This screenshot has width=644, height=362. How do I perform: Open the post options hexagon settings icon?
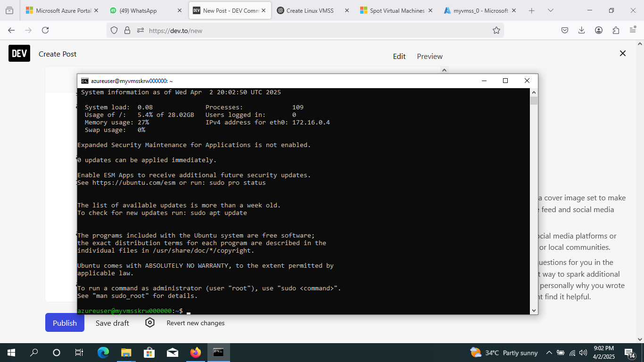[x=150, y=322]
